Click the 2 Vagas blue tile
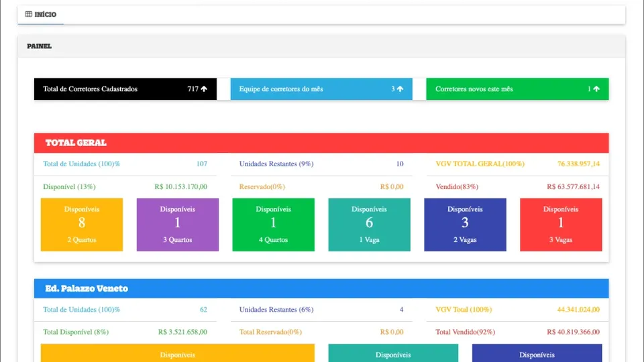Viewport: 644px width, 362px height. [x=465, y=225]
